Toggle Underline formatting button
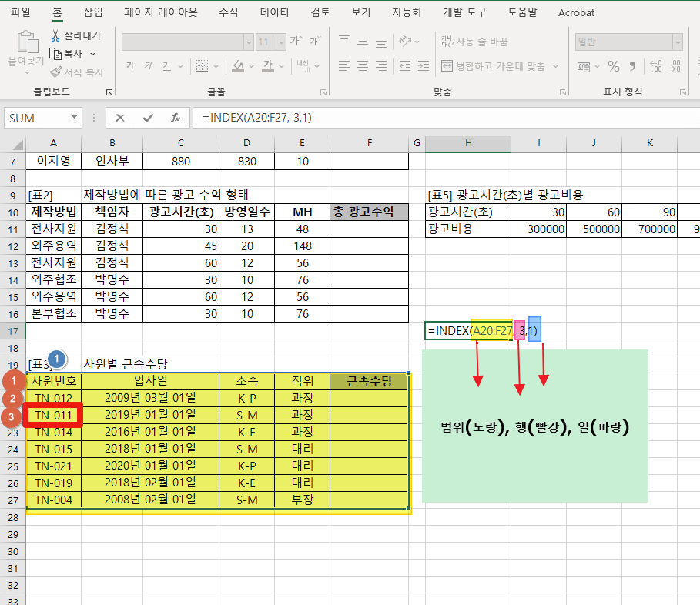 click(x=167, y=66)
